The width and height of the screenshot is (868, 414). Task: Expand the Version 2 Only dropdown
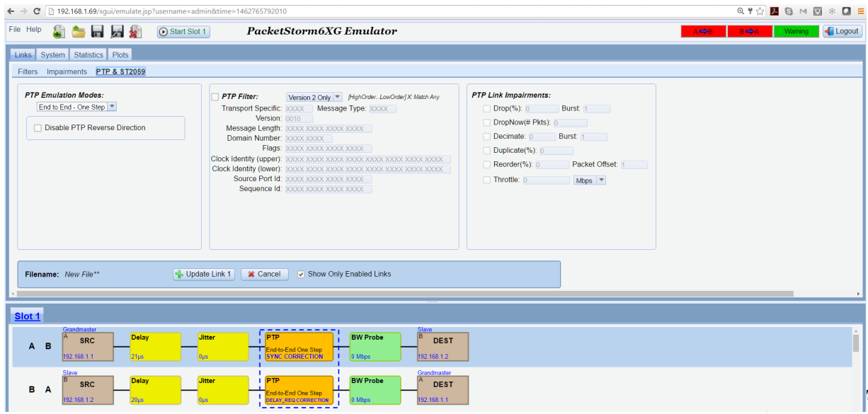click(x=314, y=97)
